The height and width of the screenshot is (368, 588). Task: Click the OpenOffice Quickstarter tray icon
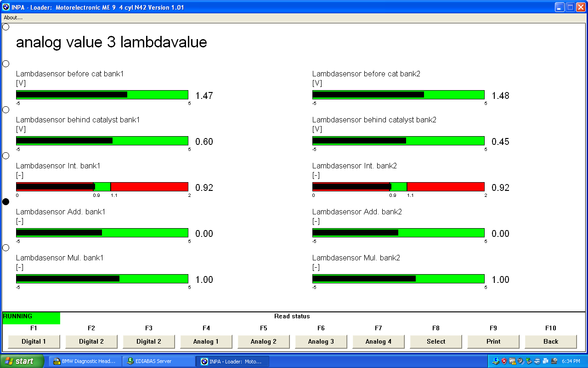coord(537,361)
